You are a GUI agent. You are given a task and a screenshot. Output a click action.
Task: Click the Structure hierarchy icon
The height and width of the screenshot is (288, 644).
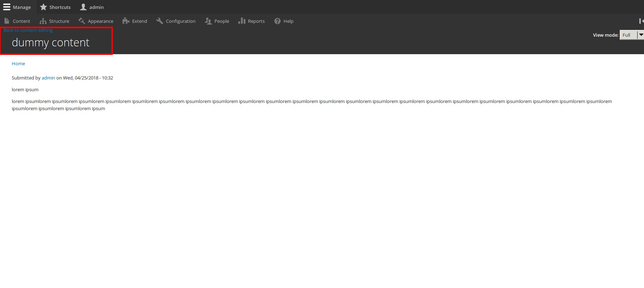[x=43, y=21]
